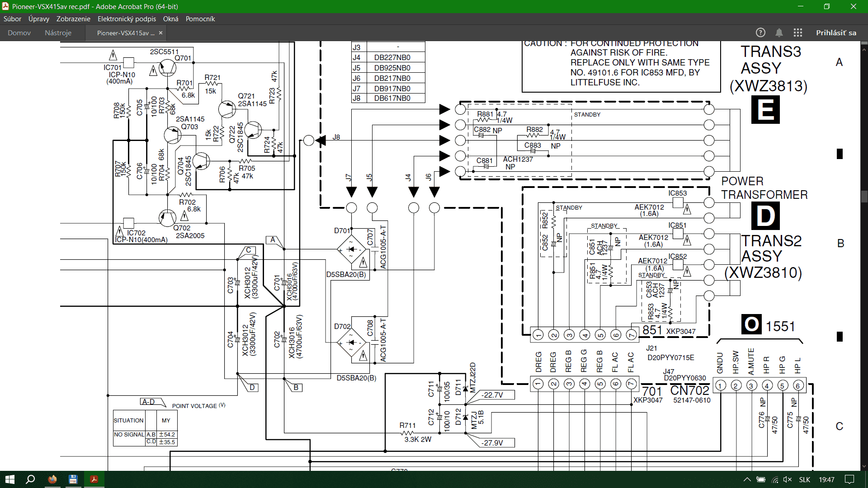
Task: Close the Pioneer-VSX415av document tab
Action: (x=160, y=33)
